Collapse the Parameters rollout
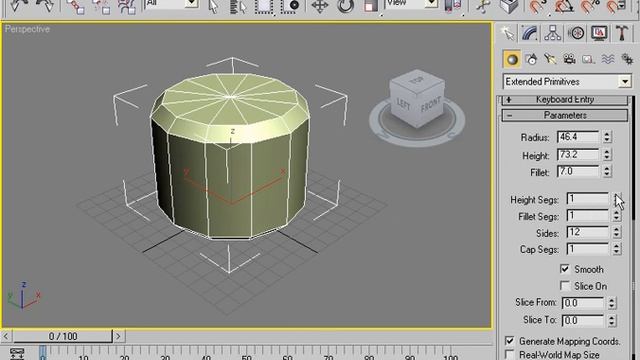Screen dimensions: 640x360 pos(565,116)
